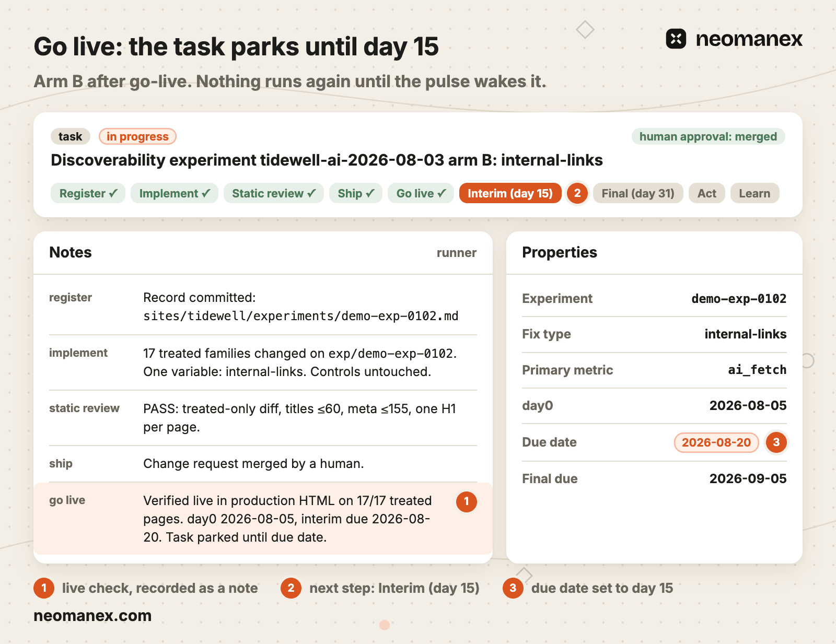
Task: Click the day0 value 2026-08-05
Action: [x=748, y=406]
